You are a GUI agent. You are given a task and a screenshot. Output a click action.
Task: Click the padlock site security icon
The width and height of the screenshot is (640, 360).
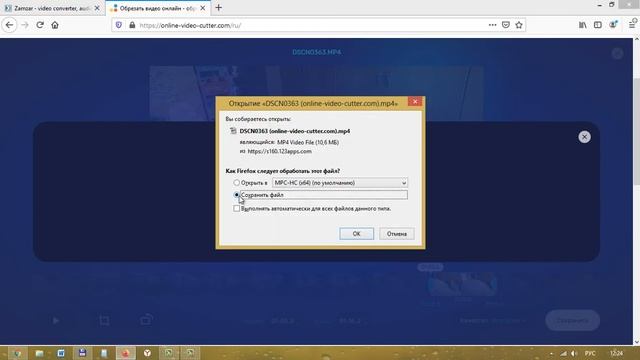[x=132, y=25]
